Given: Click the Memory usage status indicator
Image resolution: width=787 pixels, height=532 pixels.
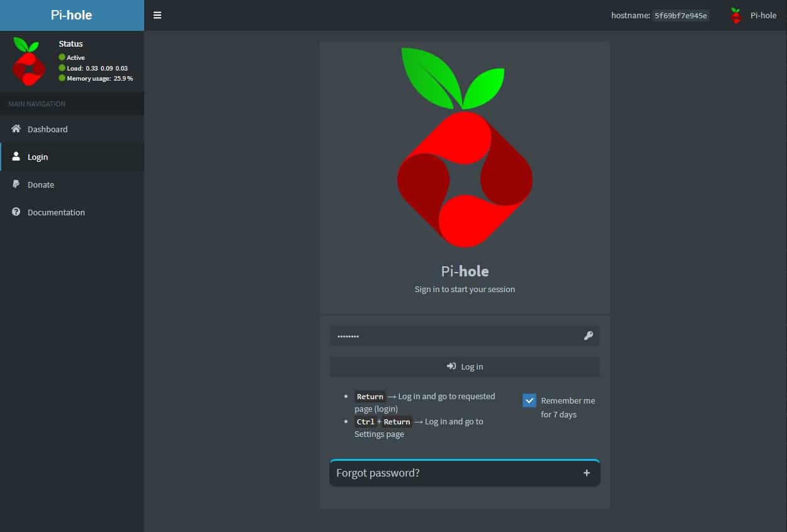Looking at the screenshot, I should click(61, 78).
